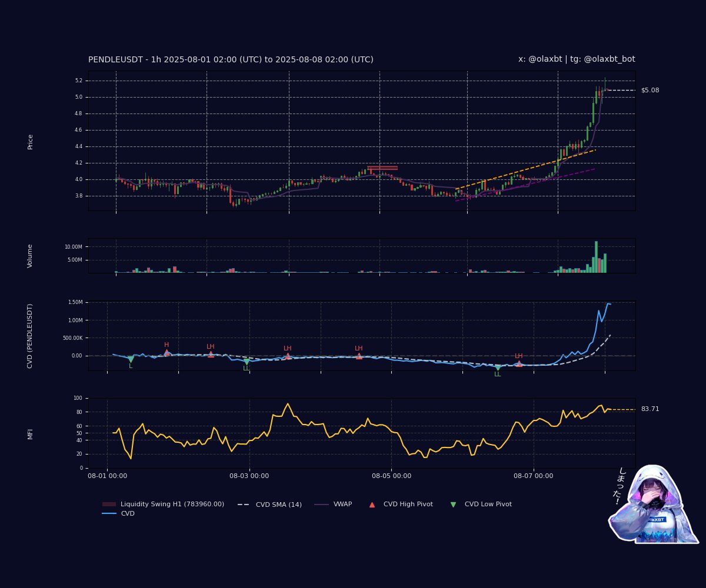The image size is (706, 588).
Task: Click the 83.71 MFI reading annotation
Action: tap(650, 407)
